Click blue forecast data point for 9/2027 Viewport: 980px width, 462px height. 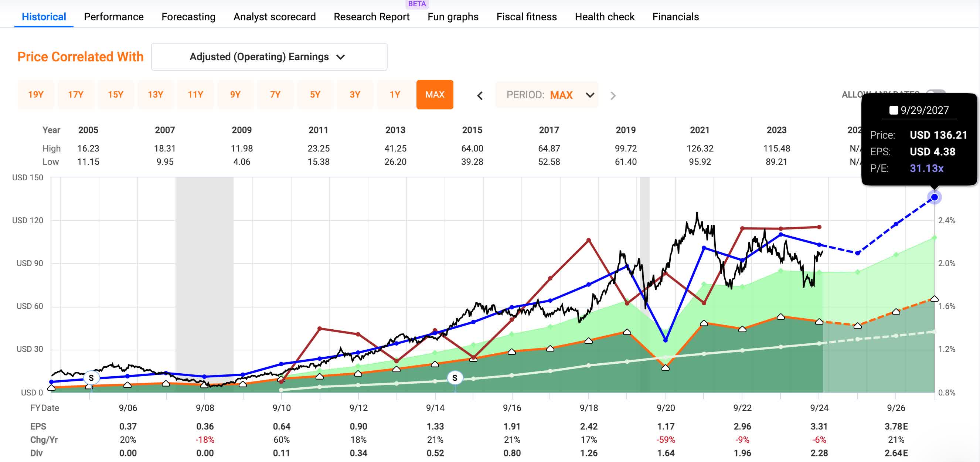pos(934,197)
